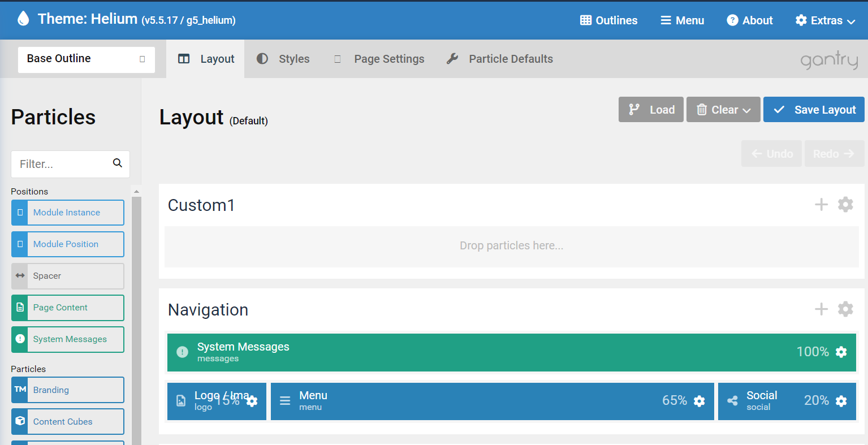Click the Gantry logo
The width and height of the screenshot is (868, 445).
pyautogui.click(x=828, y=59)
